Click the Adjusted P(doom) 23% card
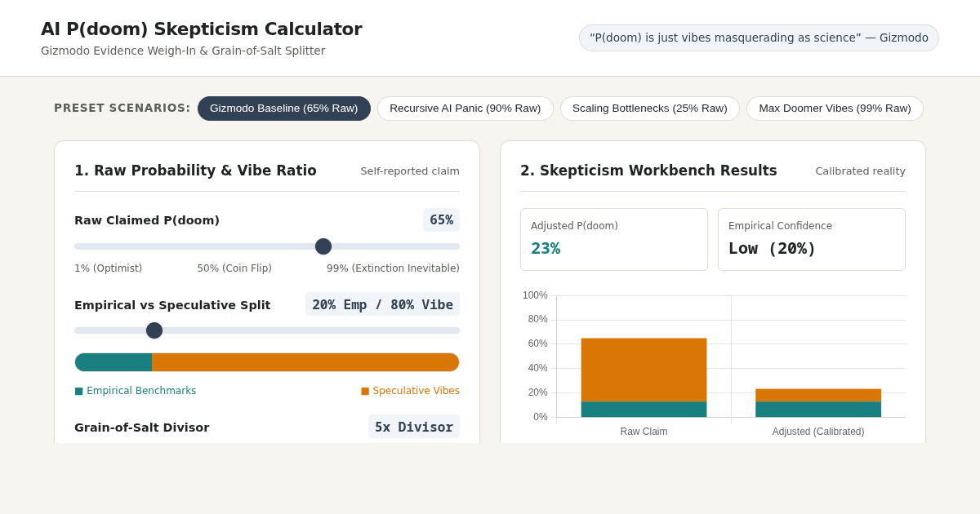Viewport: 980px width, 514px height. tap(614, 239)
